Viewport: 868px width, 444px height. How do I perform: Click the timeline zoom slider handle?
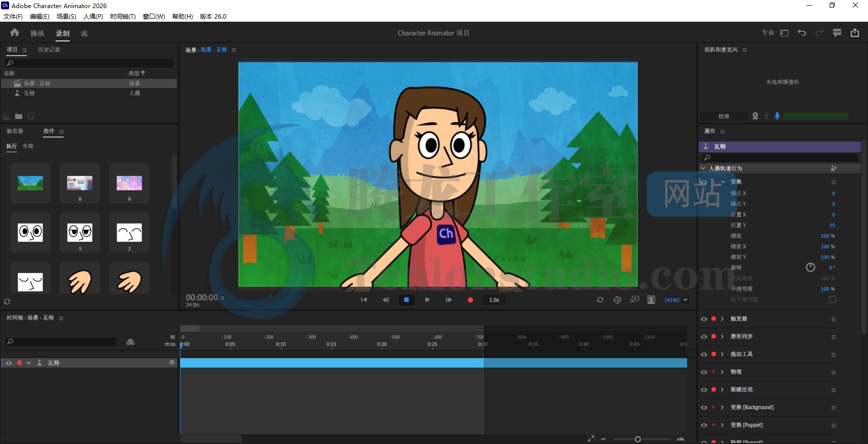click(x=638, y=439)
